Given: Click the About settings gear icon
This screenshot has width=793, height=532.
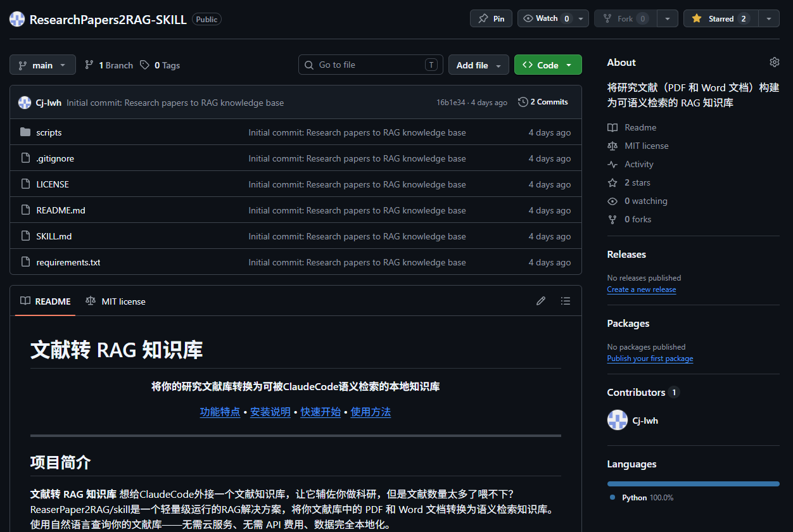Looking at the screenshot, I should pyautogui.click(x=774, y=62).
